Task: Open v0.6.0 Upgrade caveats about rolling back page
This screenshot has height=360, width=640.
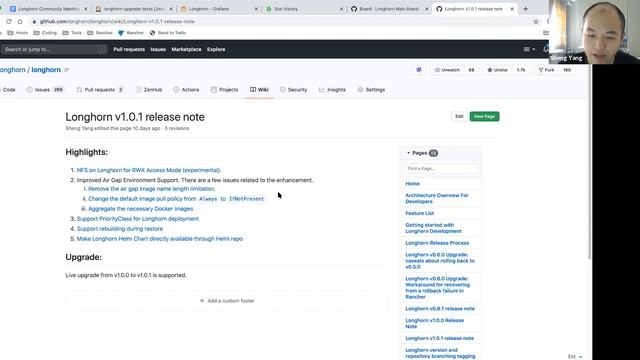Action: (440, 260)
